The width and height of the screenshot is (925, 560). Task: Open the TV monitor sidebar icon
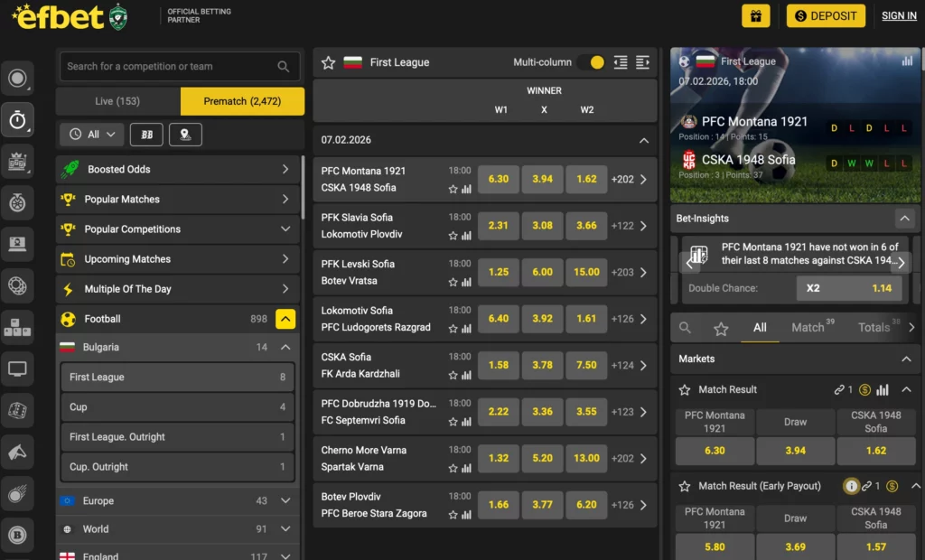tap(17, 369)
